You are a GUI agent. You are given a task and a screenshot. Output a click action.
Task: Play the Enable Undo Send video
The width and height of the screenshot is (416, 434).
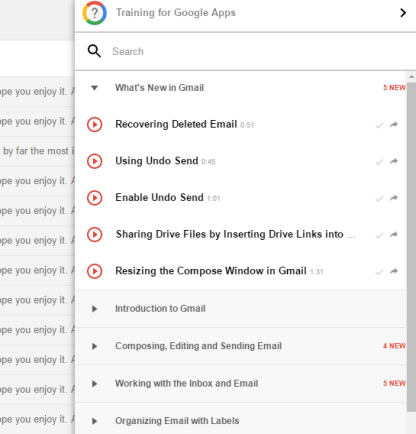(x=95, y=198)
